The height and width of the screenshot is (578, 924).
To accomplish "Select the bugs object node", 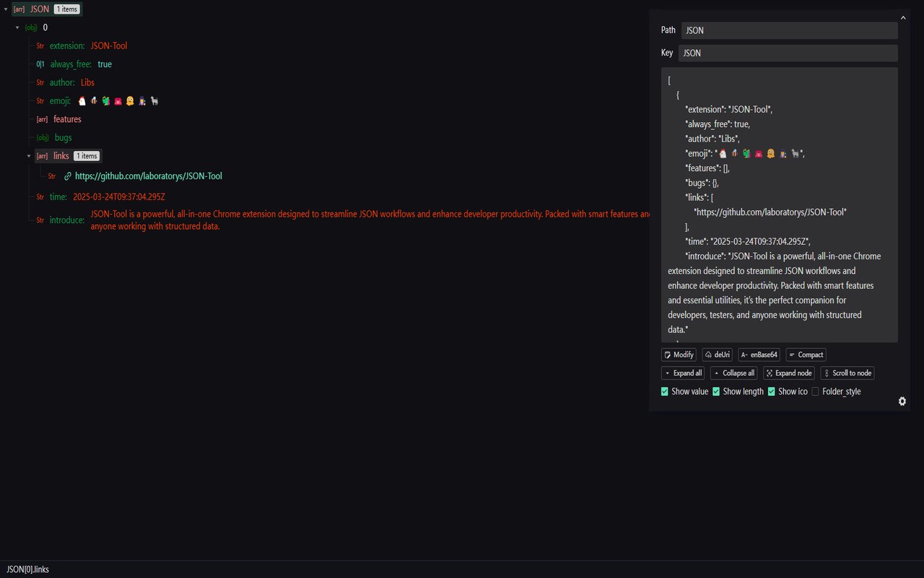I will coord(64,138).
